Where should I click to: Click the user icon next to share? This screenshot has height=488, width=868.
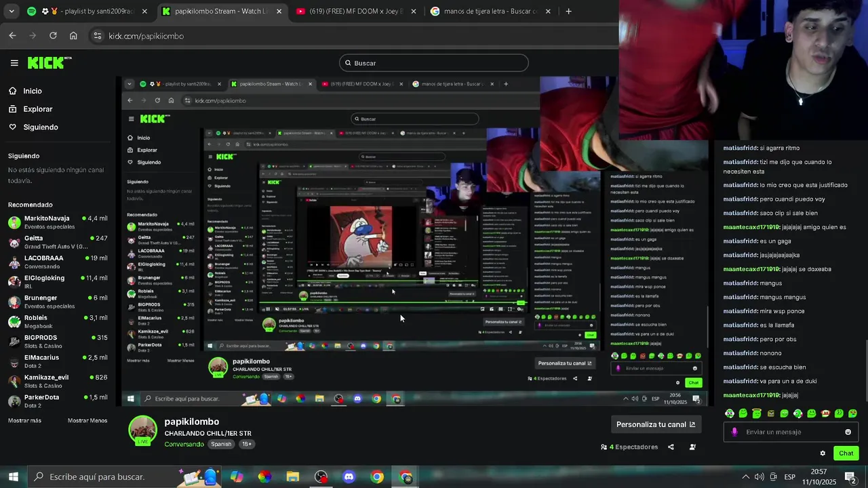pos(692,447)
